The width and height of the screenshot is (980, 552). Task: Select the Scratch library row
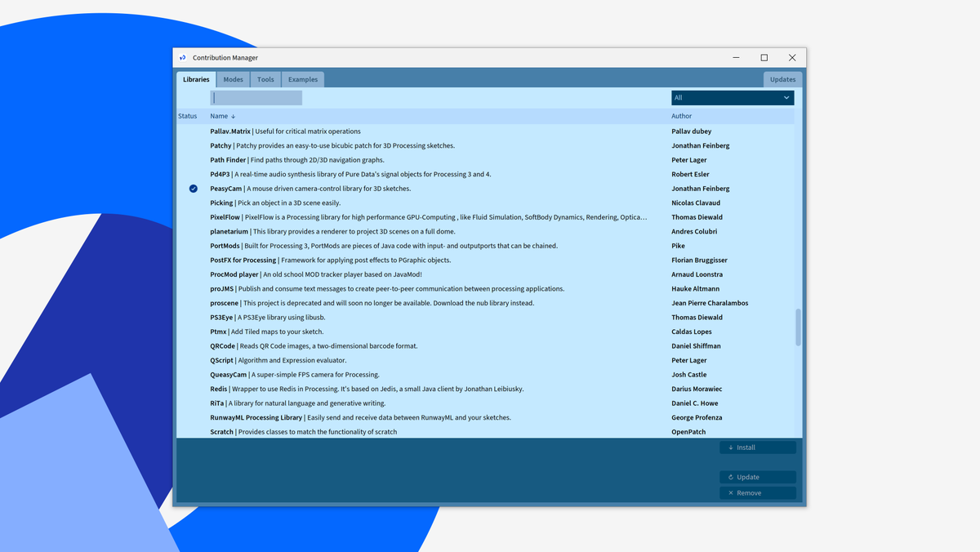click(485, 431)
